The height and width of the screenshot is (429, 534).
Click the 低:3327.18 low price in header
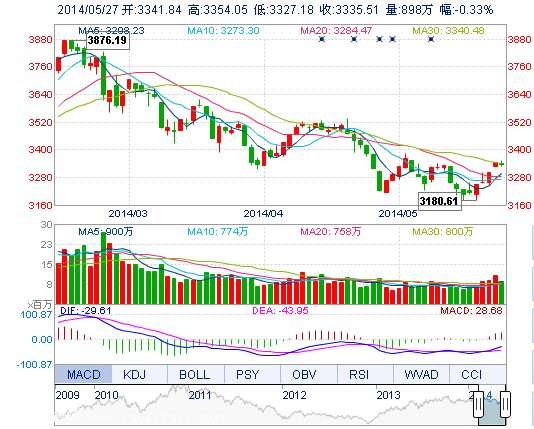pos(284,10)
